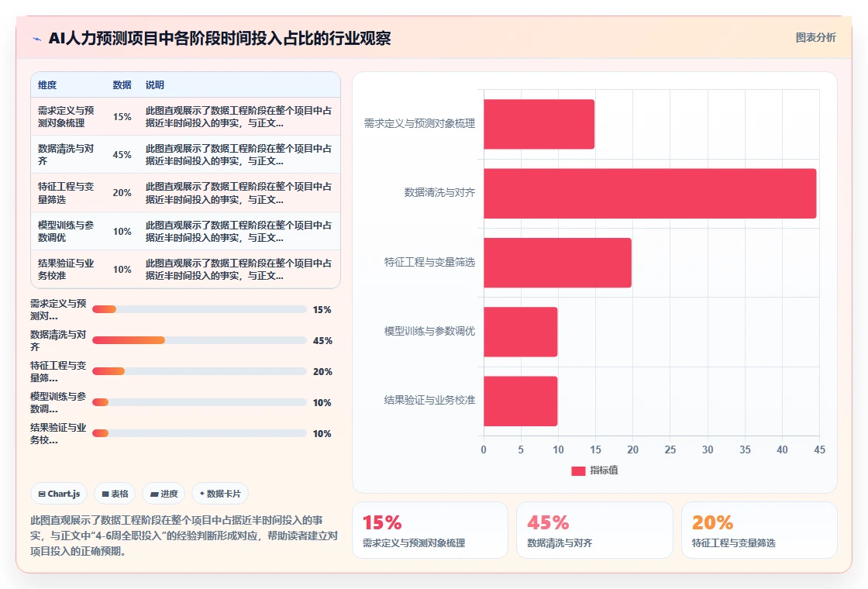The image size is (868, 589).
Task: Click the lightning icon beside the title
Action: pyautogui.click(x=37, y=39)
